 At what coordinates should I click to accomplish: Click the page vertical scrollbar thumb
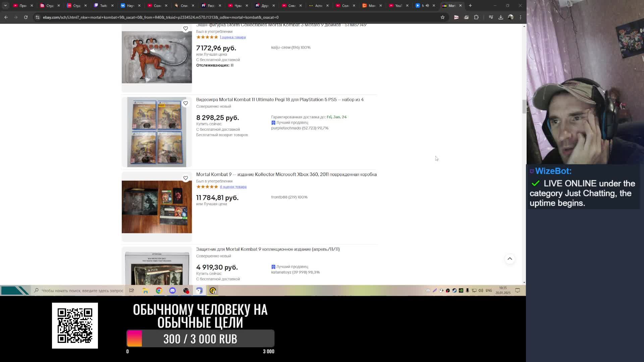[524, 107]
